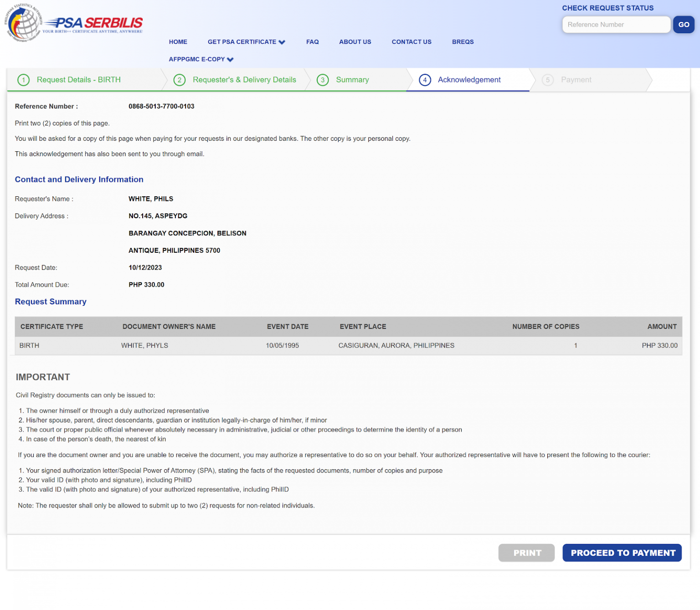Expand the Get PSA Certificate dropdown

pos(246,42)
